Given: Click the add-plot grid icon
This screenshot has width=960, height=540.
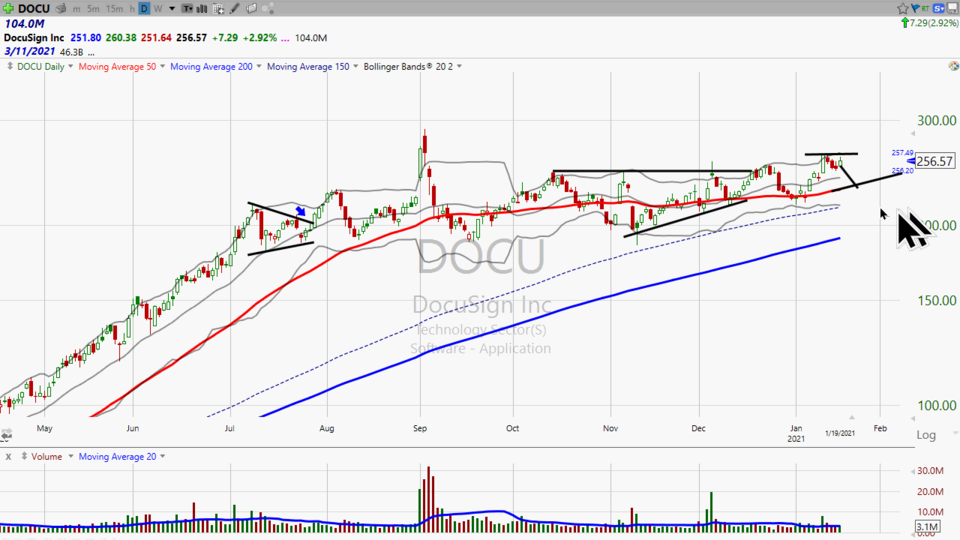Looking at the screenshot, I should pos(218,9).
